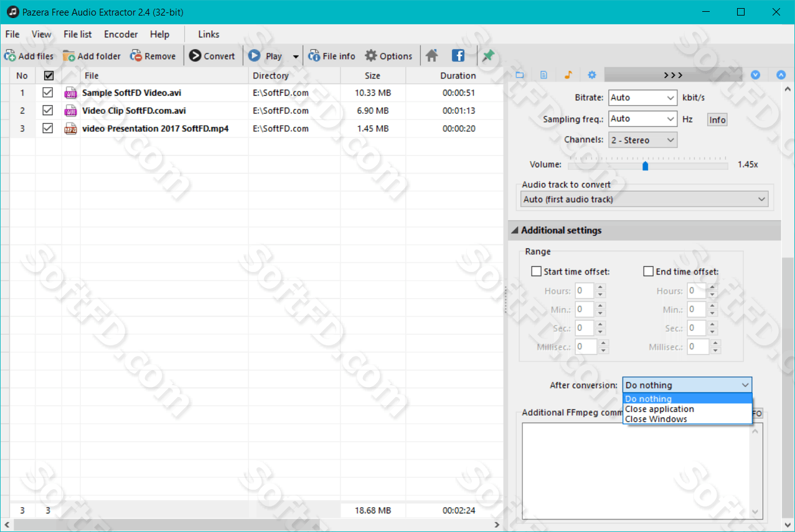The image size is (795, 532).
Task: Select Close Windows option
Action: pos(687,419)
